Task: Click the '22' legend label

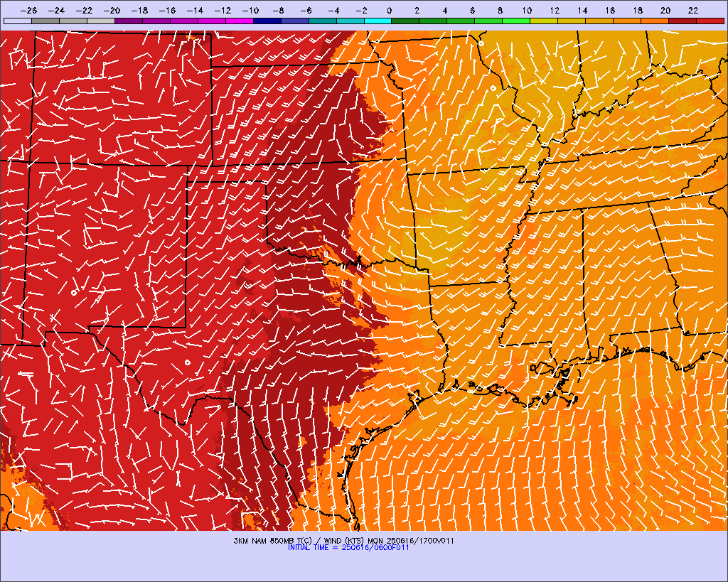Action: tap(693, 11)
